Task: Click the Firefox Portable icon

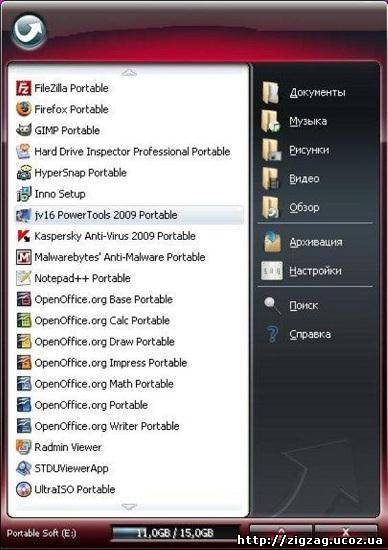Action: 24,109
